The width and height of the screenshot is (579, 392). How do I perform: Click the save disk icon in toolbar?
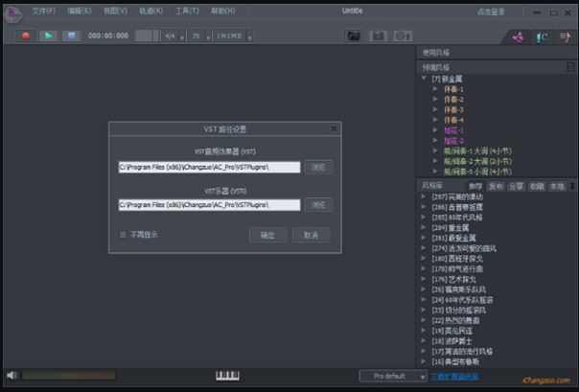378,35
